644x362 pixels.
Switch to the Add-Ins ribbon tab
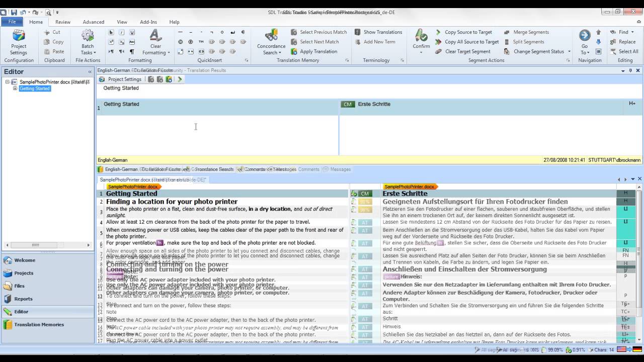pyautogui.click(x=148, y=22)
